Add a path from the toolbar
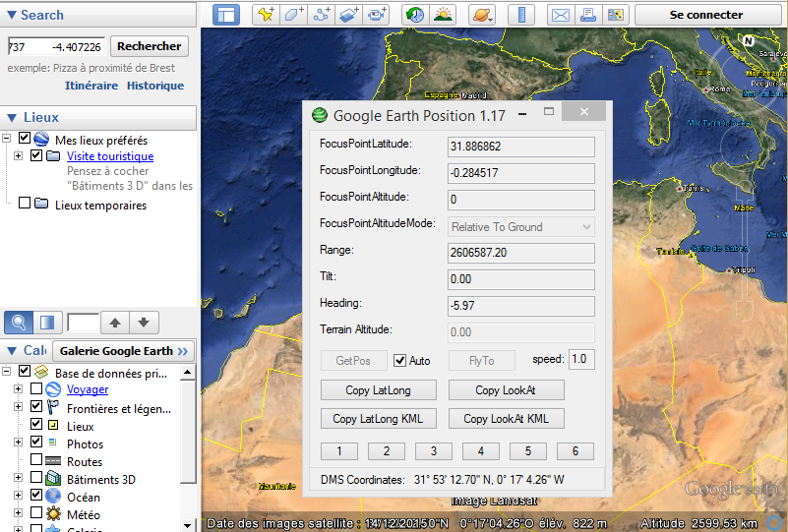The image size is (788, 532). click(321, 15)
